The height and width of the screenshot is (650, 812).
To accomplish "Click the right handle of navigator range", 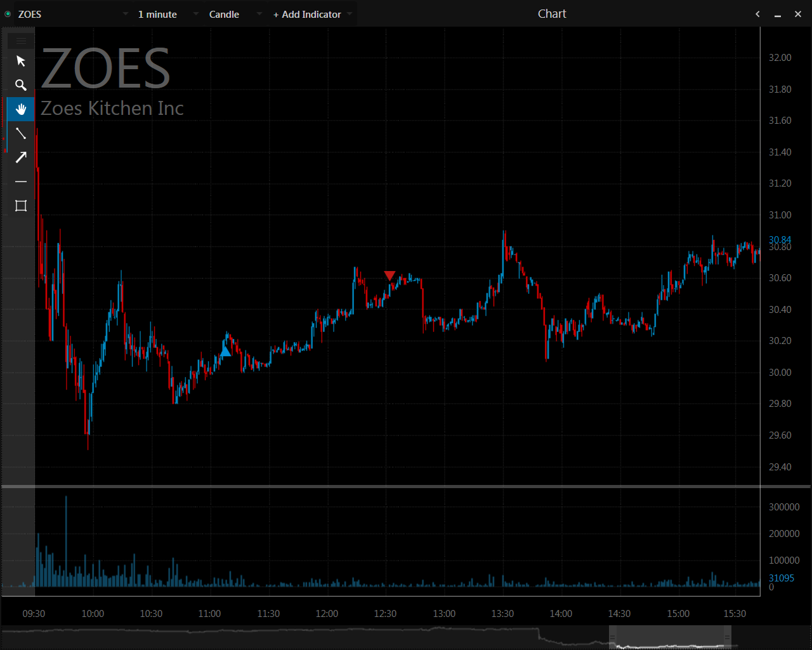I will click(728, 637).
